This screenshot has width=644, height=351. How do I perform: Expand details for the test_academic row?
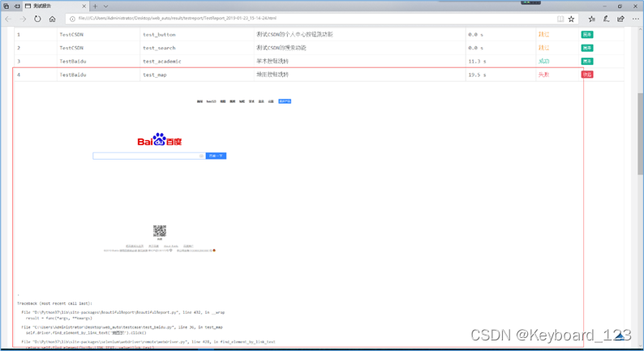(587, 61)
